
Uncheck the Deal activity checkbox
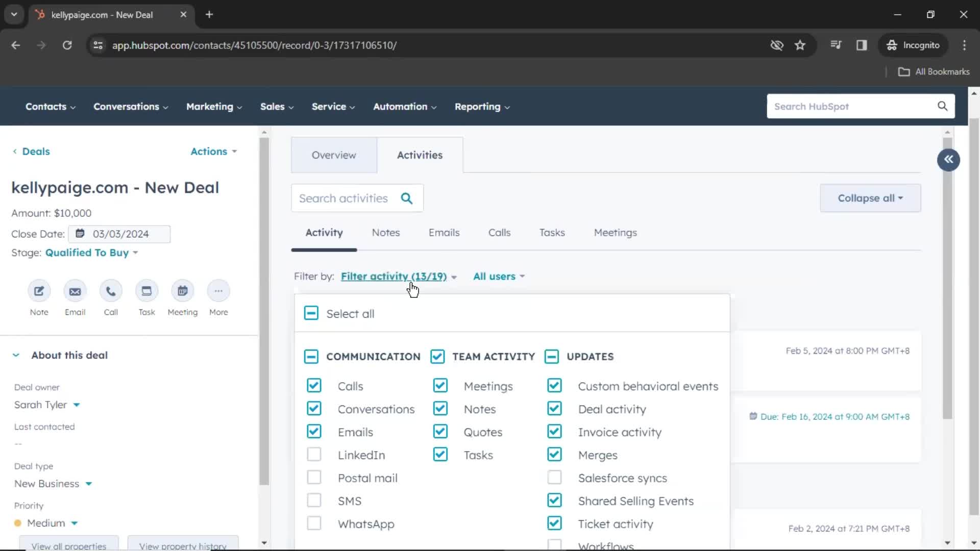[554, 409]
